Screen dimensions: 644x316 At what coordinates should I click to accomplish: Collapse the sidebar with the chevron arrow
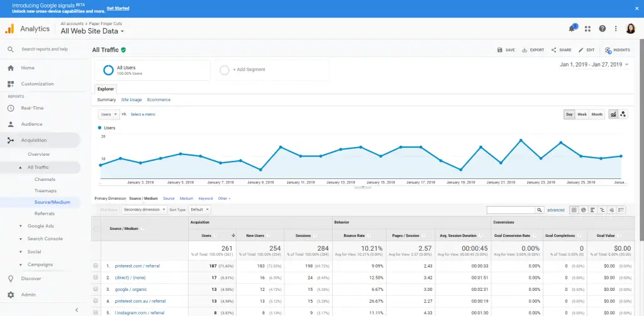[76, 310]
